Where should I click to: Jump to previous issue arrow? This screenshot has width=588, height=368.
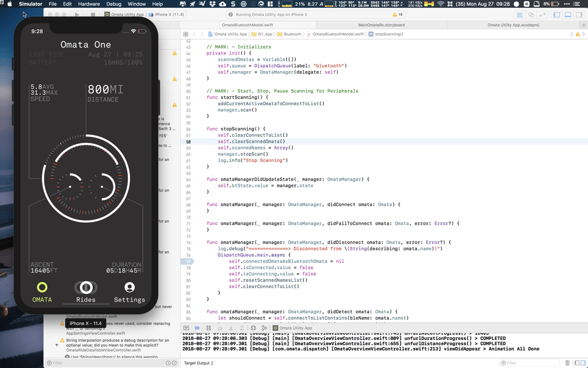572,34
